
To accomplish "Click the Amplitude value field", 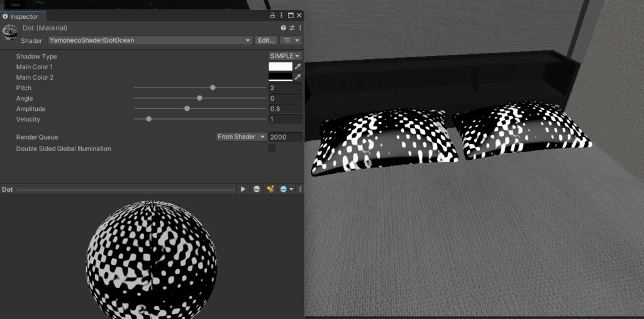I will pyautogui.click(x=286, y=109).
